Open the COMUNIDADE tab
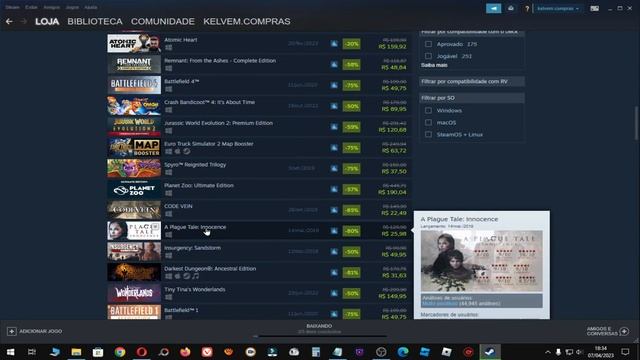640x360 pixels. pyautogui.click(x=163, y=21)
